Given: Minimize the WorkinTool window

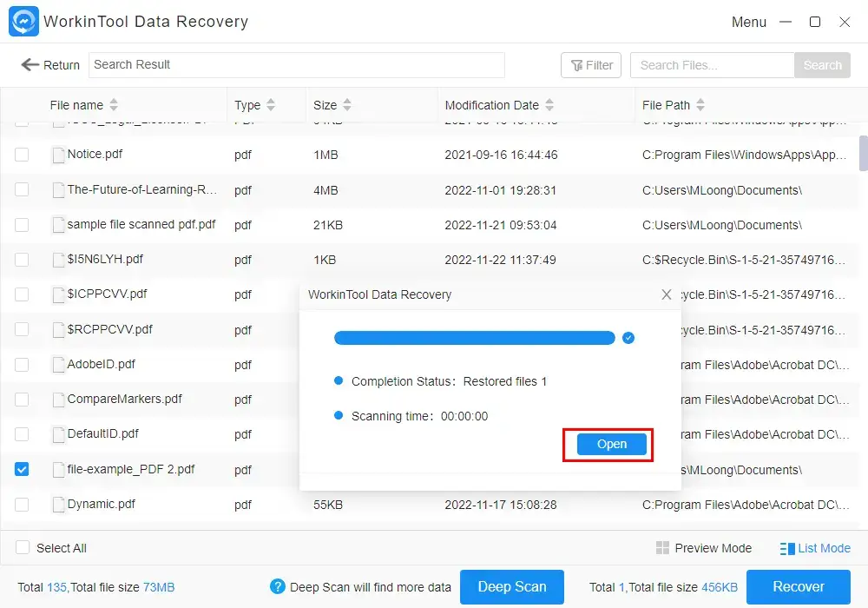Looking at the screenshot, I should point(786,23).
